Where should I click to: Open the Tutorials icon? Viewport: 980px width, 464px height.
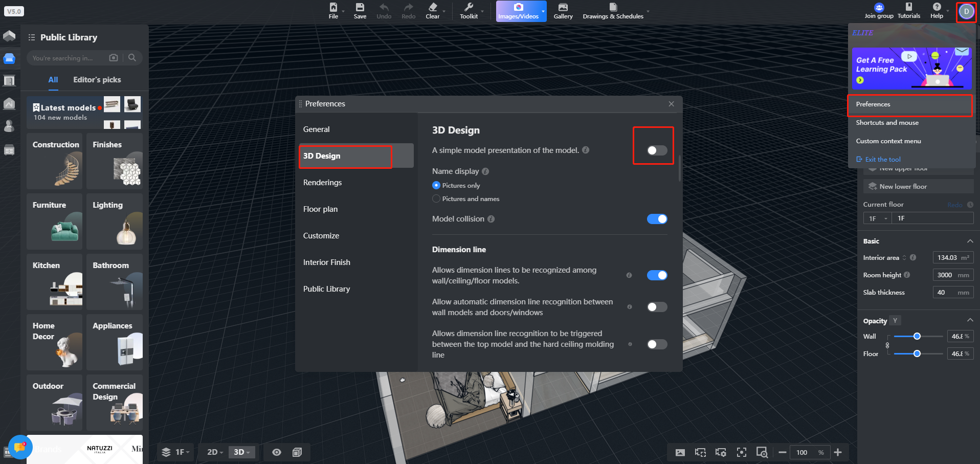point(909,7)
